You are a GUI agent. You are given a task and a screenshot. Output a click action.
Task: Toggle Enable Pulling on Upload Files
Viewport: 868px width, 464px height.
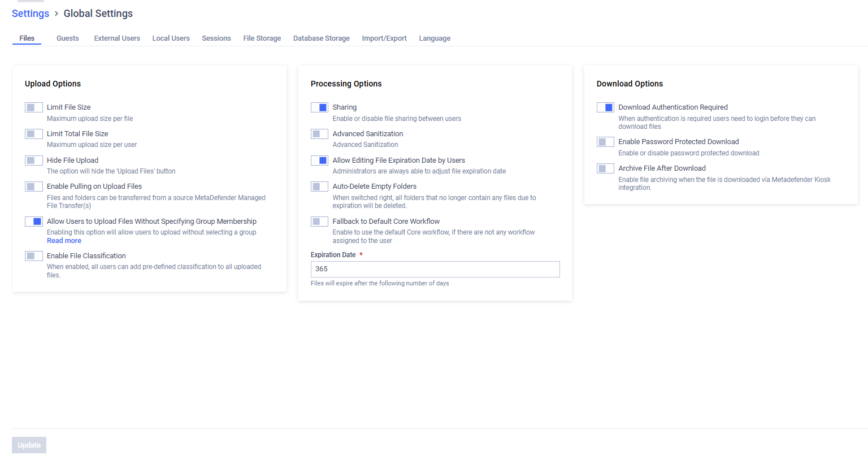pyautogui.click(x=34, y=187)
